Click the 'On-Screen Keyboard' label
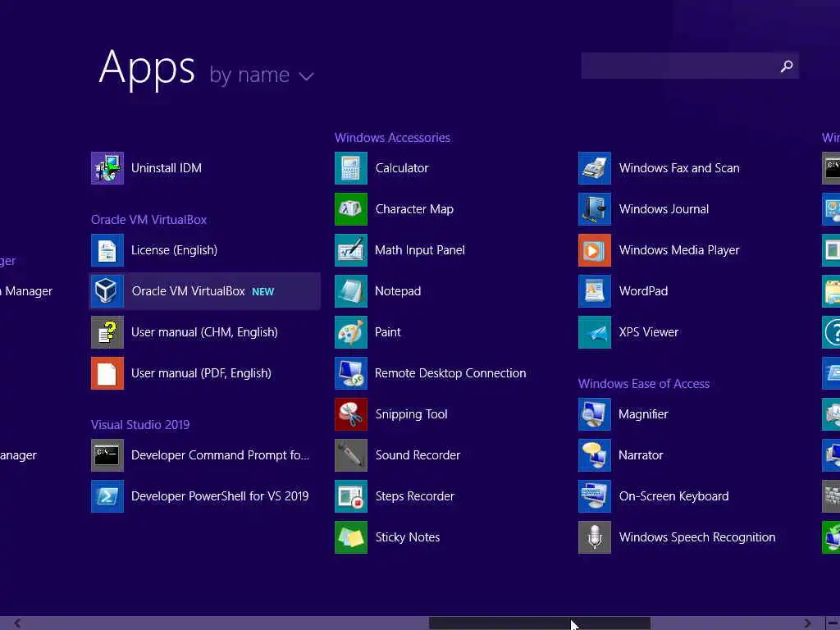This screenshot has height=630, width=840. coord(674,496)
